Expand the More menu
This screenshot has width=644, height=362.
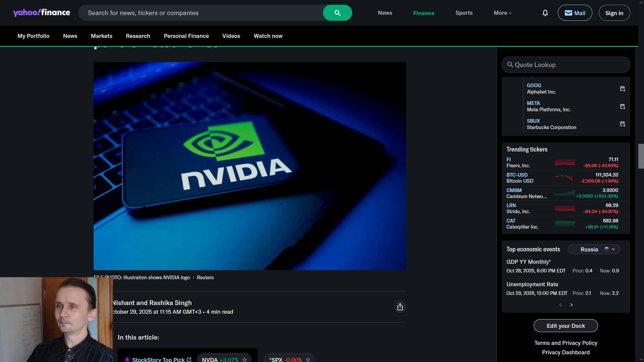[502, 13]
